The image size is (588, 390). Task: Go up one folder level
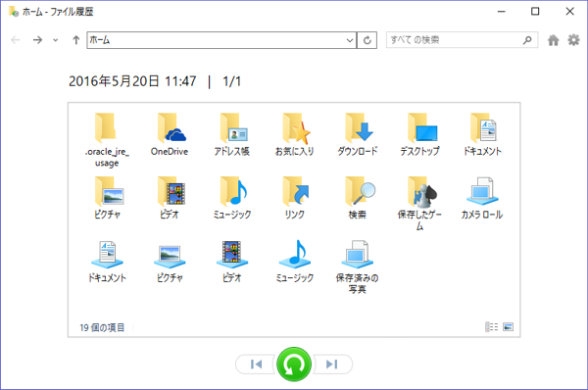(x=76, y=40)
